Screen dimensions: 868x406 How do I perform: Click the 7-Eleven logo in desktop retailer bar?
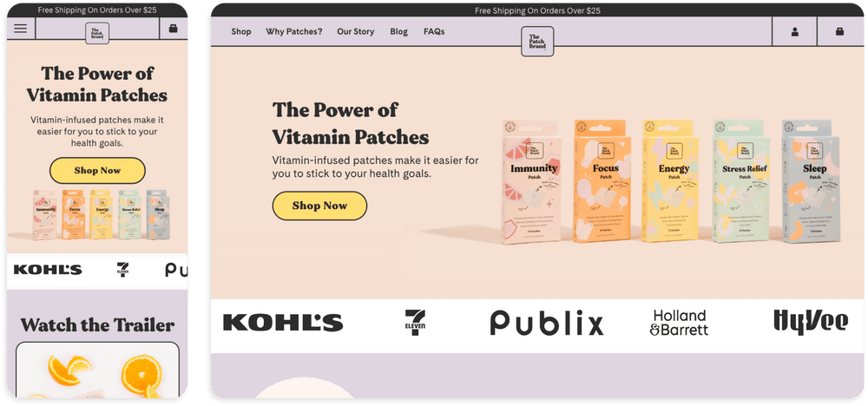coord(415,323)
